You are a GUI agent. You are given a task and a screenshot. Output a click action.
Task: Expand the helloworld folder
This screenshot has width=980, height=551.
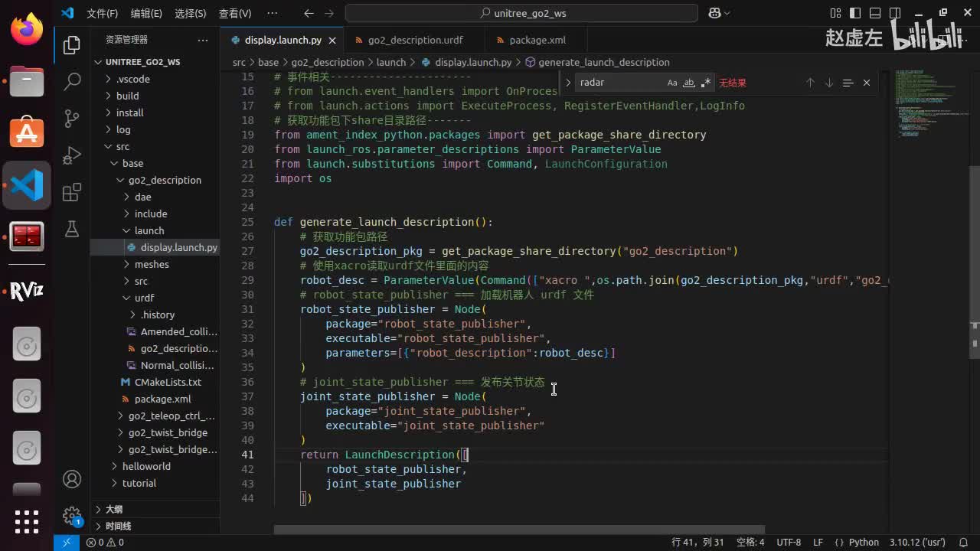coord(145,466)
